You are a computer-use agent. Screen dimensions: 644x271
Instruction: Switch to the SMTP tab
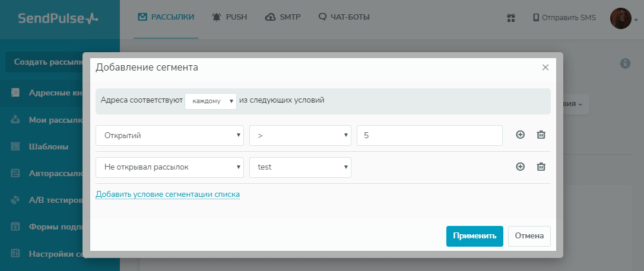283,17
